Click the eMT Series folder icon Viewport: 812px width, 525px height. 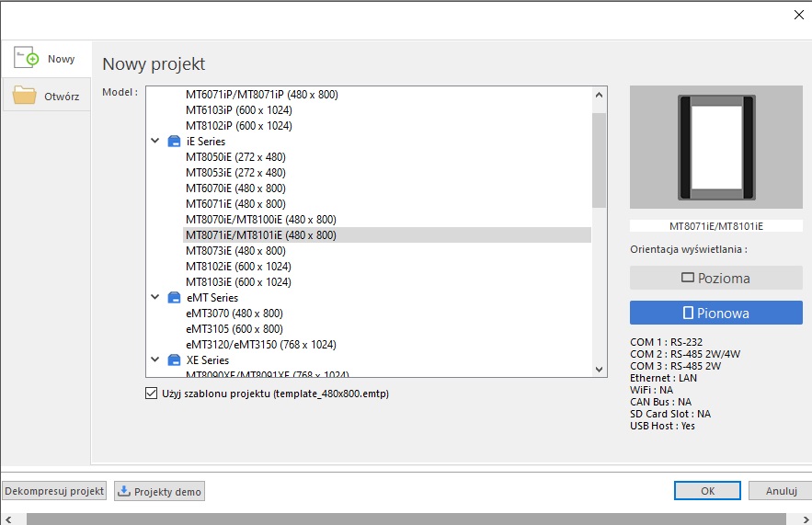pyautogui.click(x=175, y=298)
